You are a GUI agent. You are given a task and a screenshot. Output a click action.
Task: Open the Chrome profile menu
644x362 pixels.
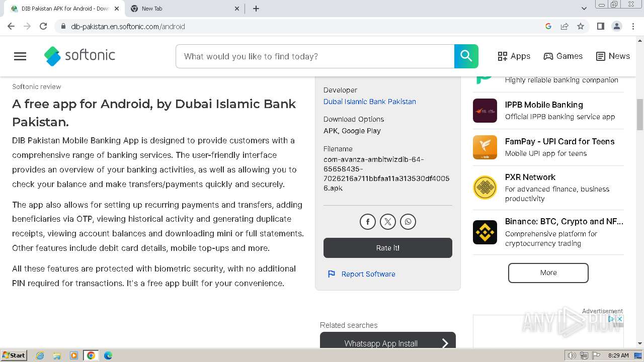[x=617, y=26]
